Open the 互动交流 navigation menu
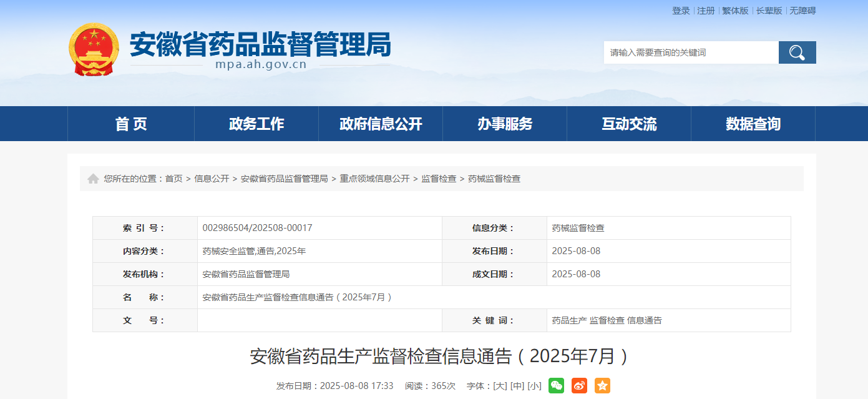Viewport: 868px width, 399px height. (x=629, y=124)
